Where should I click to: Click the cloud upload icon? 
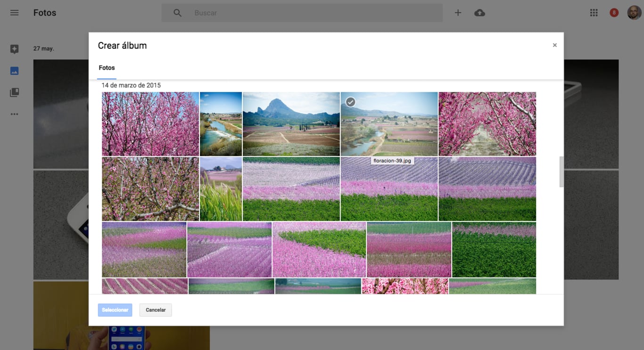tap(479, 13)
